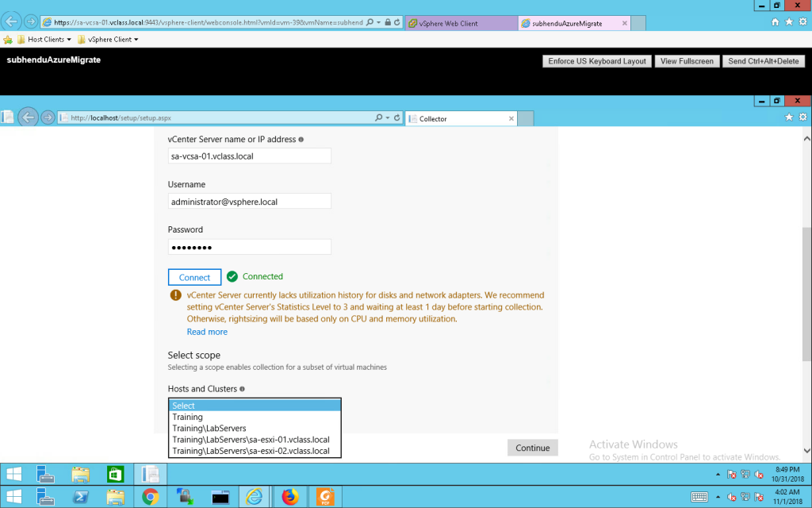Open inner VM Start button
This screenshot has width=812, height=508.
click(14, 475)
